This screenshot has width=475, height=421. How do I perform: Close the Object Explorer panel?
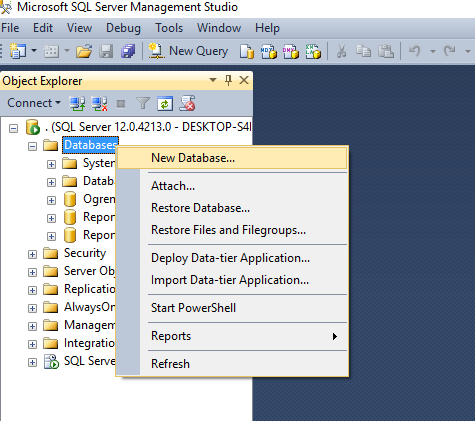point(244,80)
